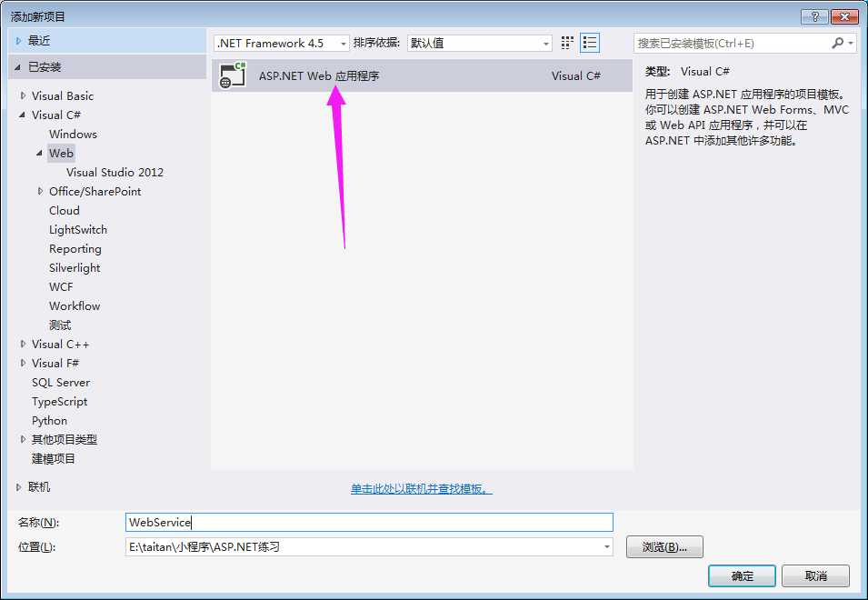Viewport: 868px width, 600px height.
Task: Open search options dropdown arrow
Action: [x=851, y=43]
